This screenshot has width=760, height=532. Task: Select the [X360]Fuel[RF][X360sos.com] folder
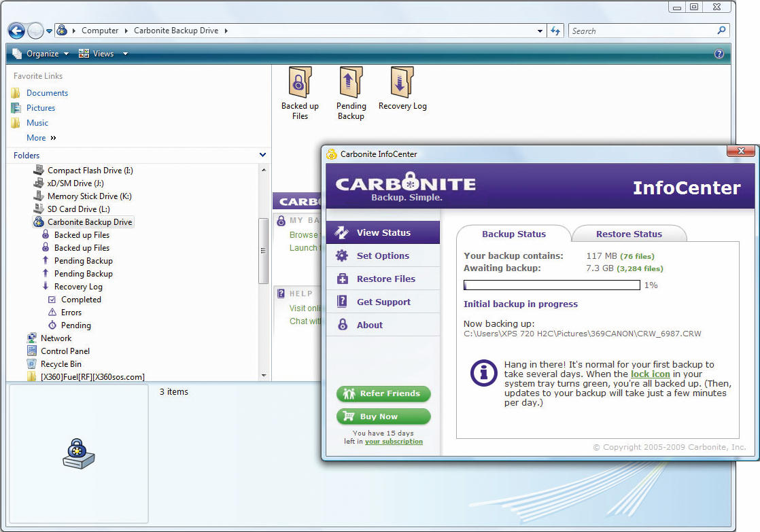pyautogui.click(x=92, y=376)
